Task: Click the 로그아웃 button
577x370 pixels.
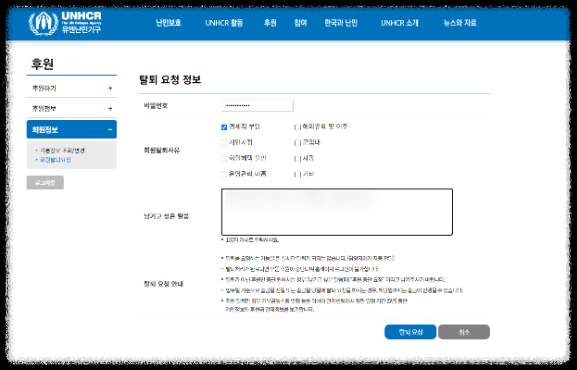Action: pyautogui.click(x=45, y=183)
